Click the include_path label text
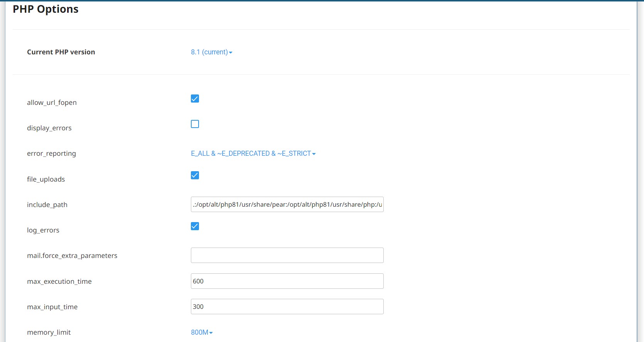The height and width of the screenshot is (342, 644). click(x=47, y=205)
